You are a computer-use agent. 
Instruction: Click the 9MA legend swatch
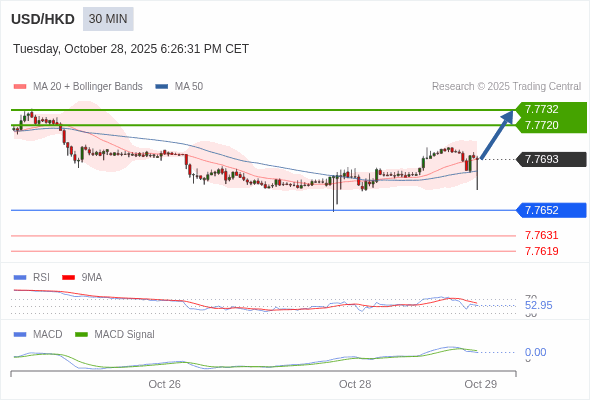click(68, 278)
